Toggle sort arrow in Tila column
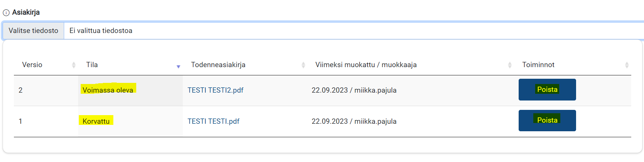Image resolution: width=644 pixels, height=162 pixels. 178,66
